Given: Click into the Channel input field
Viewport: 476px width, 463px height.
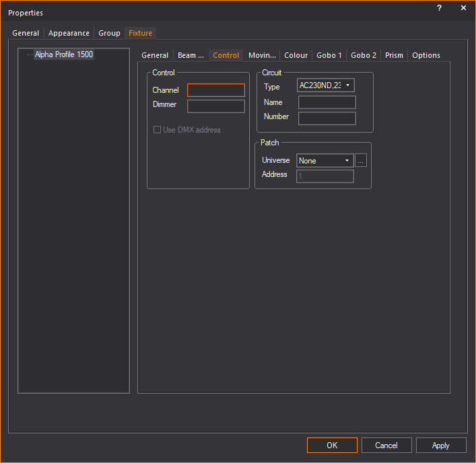Looking at the screenshot, I should [216, 90].
